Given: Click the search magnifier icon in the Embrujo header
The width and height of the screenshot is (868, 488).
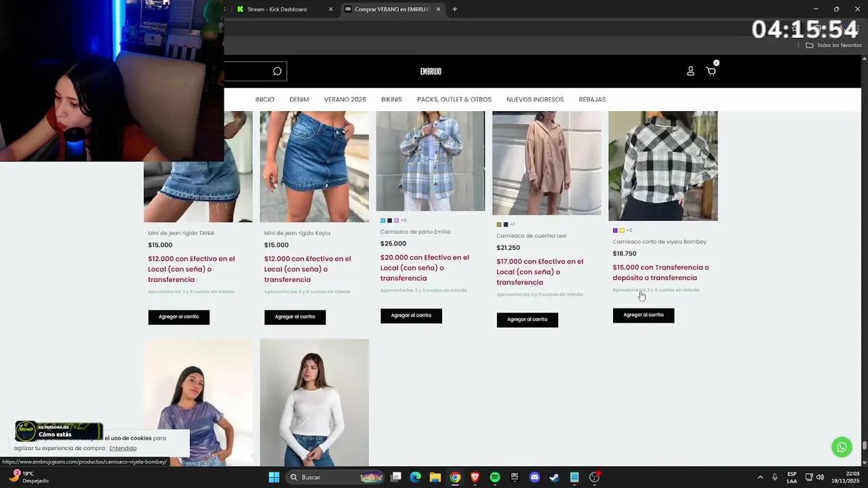Looking at the screenshot, I should pyautogui.click(x=277, y=71).
